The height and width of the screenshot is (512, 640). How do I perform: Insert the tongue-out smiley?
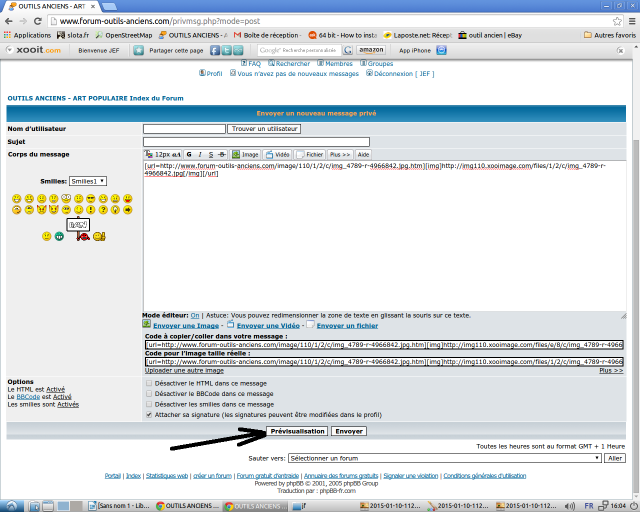coord(128,199)
